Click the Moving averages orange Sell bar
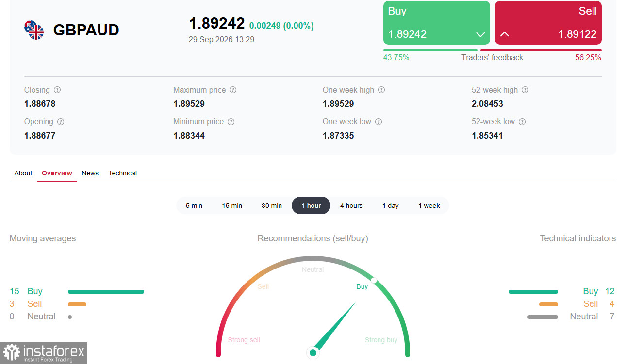The image size is (626, 364). coord(77,304)
